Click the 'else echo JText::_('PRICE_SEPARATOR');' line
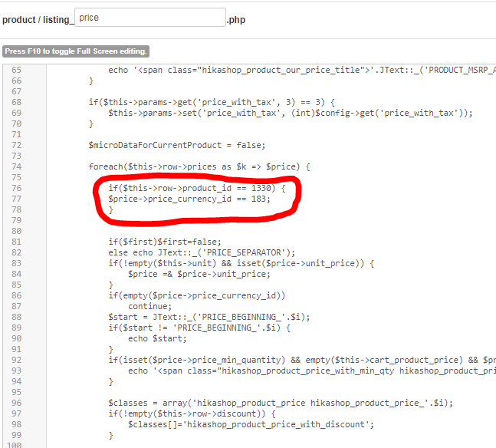Image resolution: width=496 pixels, height=448 pixels. click(202, 252)
